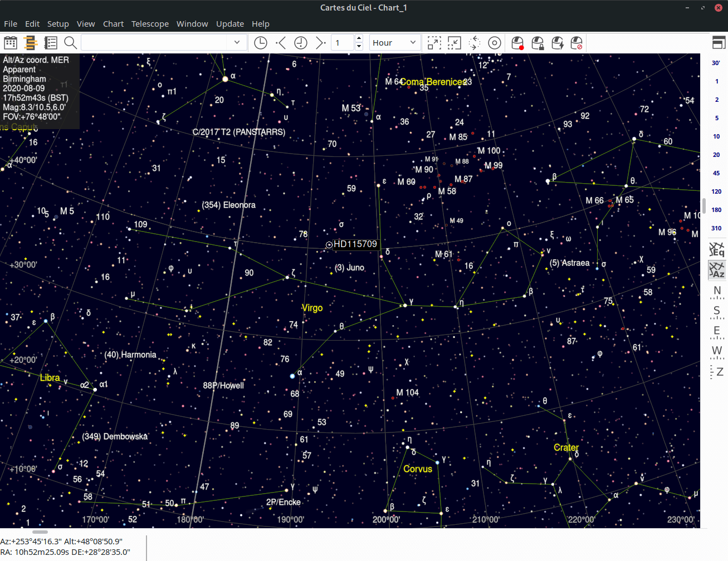Click the M 104 galaxy label
728x561 pixels.
click(x=407, y=392)
